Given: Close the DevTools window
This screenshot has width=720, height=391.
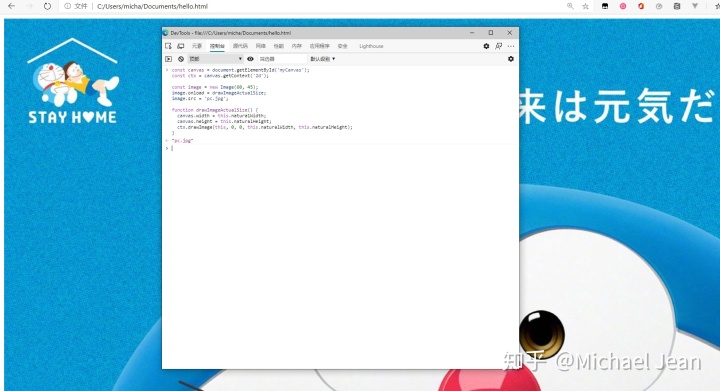Looking at the screenshot, I should pos(510,33).
